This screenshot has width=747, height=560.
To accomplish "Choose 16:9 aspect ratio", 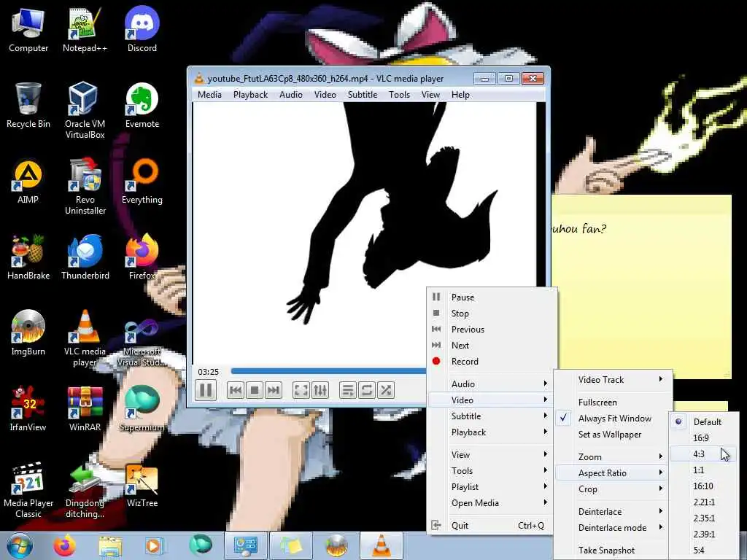I will [704, 437].
